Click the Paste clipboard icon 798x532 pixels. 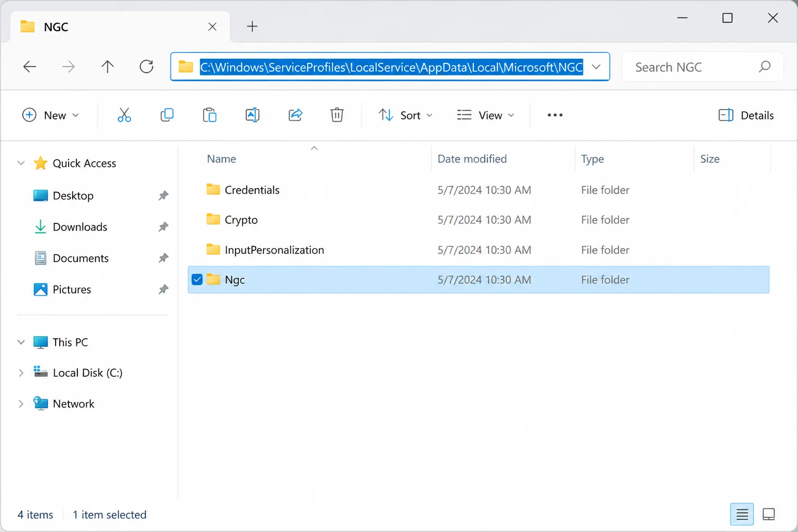pos(209,115)
